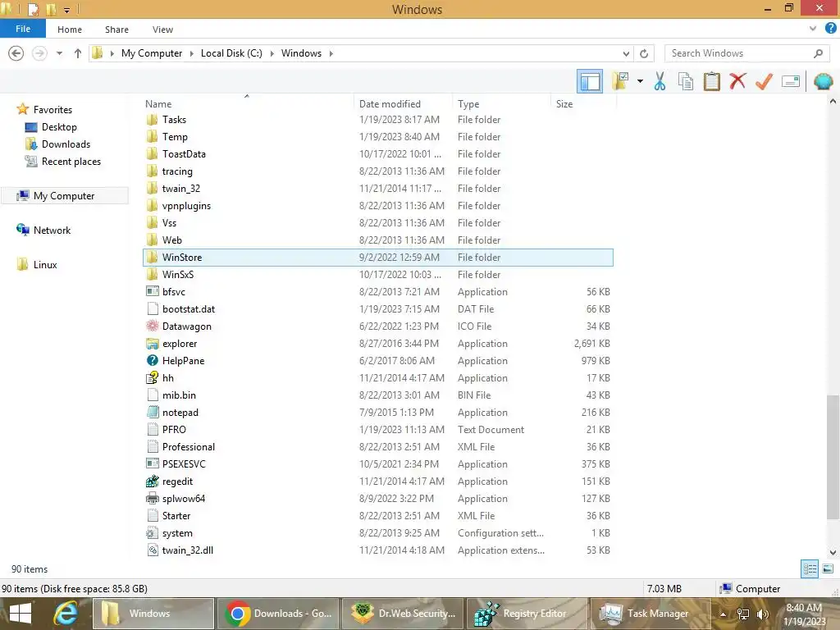
Task: Click the red X Delete icon
Action: (737, 81)
